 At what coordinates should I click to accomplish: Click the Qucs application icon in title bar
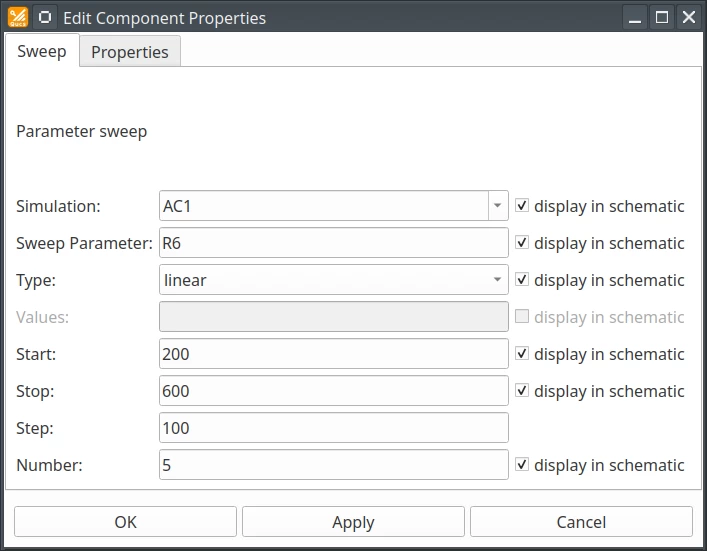click(x=18, y=18)
